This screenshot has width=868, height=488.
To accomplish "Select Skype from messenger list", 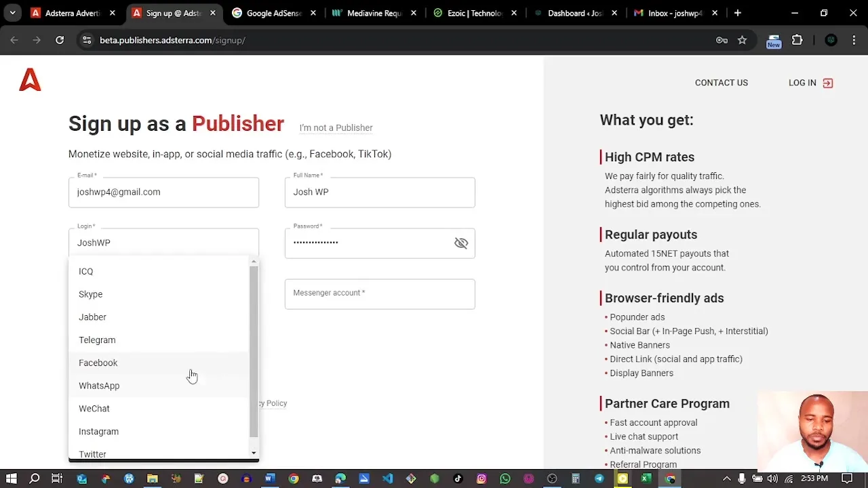I will [159, 294].
